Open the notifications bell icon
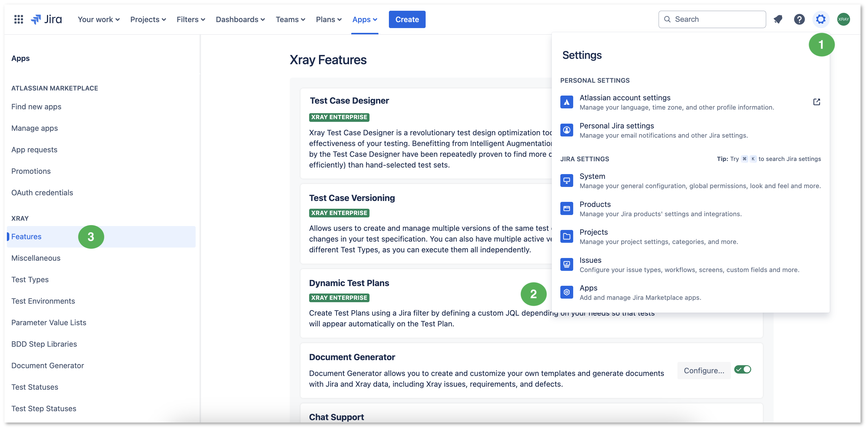Screen dimensions: 868x430 click(x=778, y=19)
